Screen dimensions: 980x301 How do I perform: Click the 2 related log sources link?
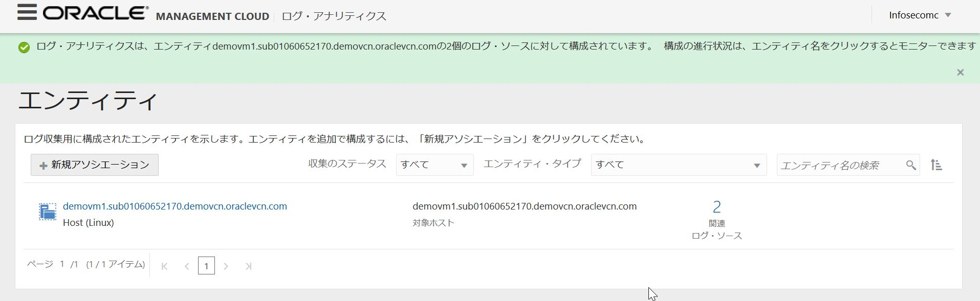tap(716, 207)
